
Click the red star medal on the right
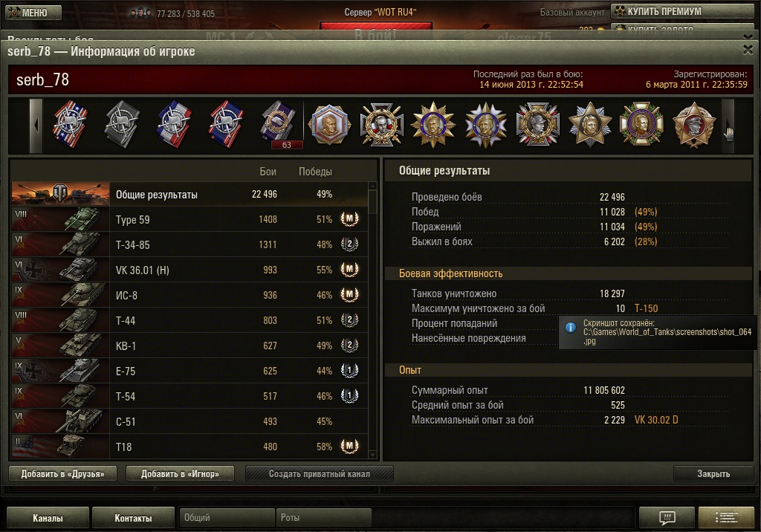coord(694,124)
